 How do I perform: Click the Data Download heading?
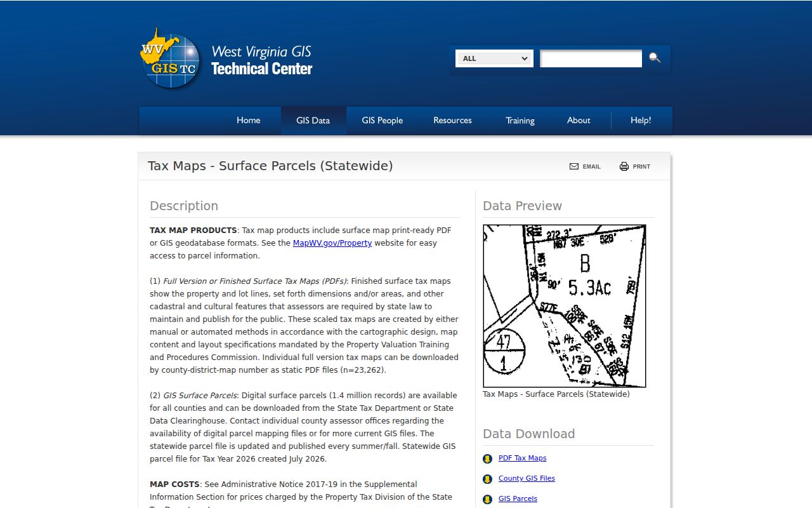[528, 434]
